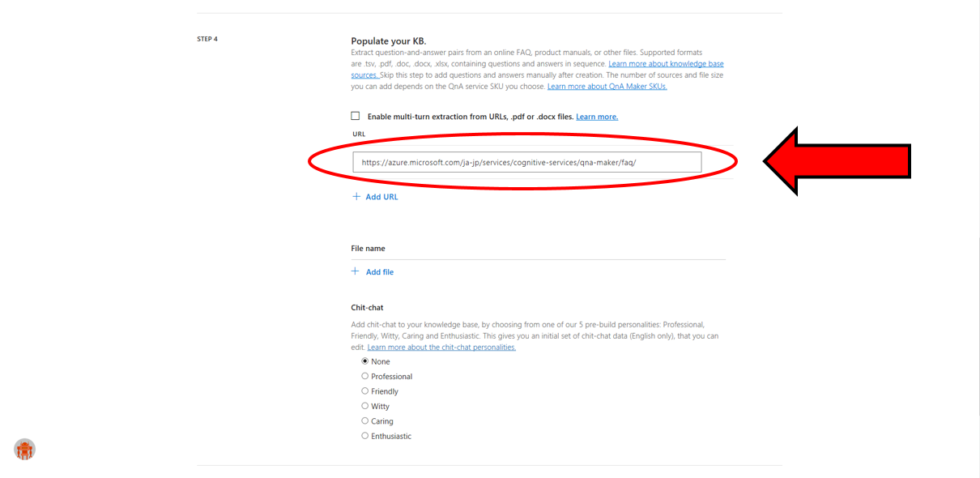Open the robot avatar icon at bottom left
The image size is (980, 478).
pos(25,450)
